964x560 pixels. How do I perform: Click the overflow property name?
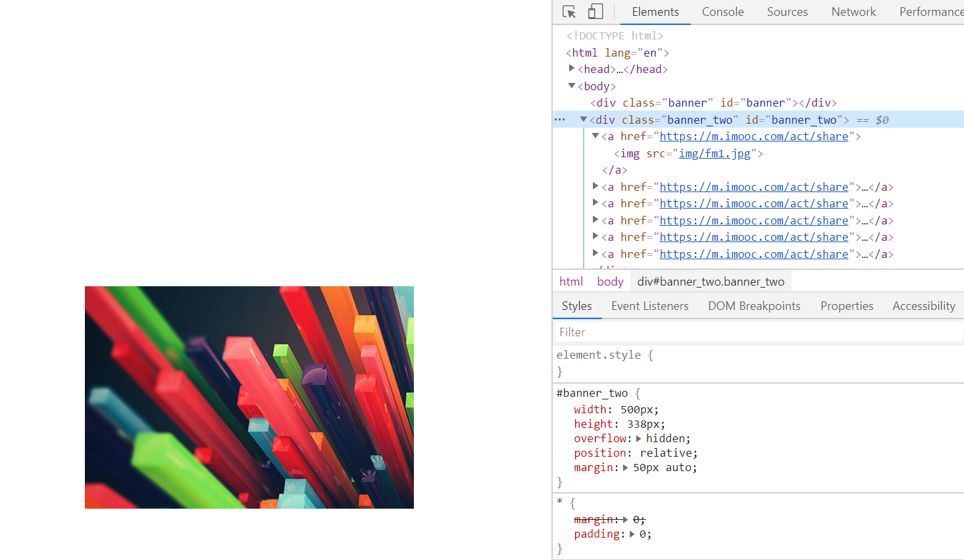[x=600, y=438]
